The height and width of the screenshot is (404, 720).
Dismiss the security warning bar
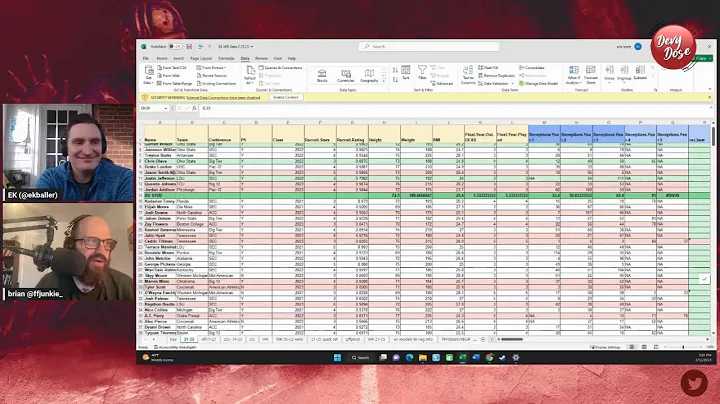pyautogui.click(x=709, y=97)
